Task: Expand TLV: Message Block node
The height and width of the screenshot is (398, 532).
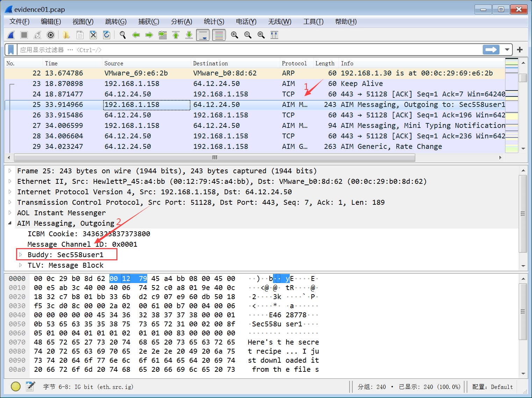Action: (x=21, y=265)
